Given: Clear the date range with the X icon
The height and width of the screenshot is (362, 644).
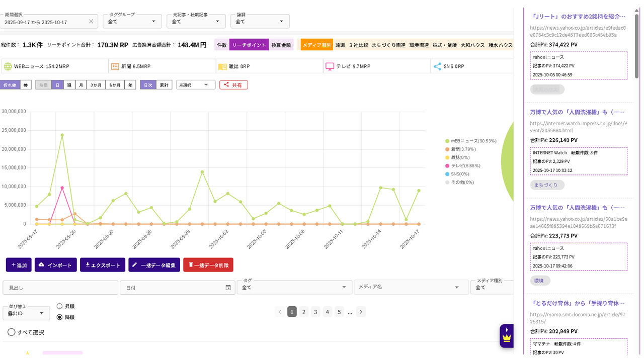Looking at the screenshot, I should [x=91, y=22].
